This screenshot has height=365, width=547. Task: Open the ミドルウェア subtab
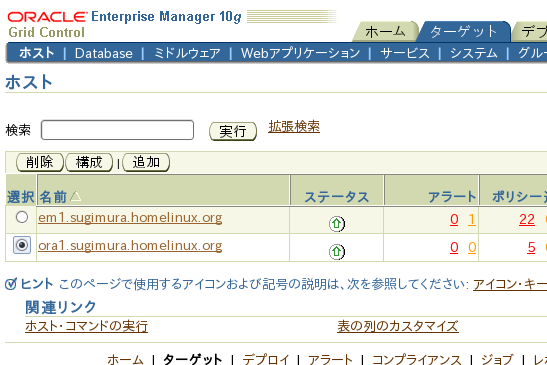187,53
